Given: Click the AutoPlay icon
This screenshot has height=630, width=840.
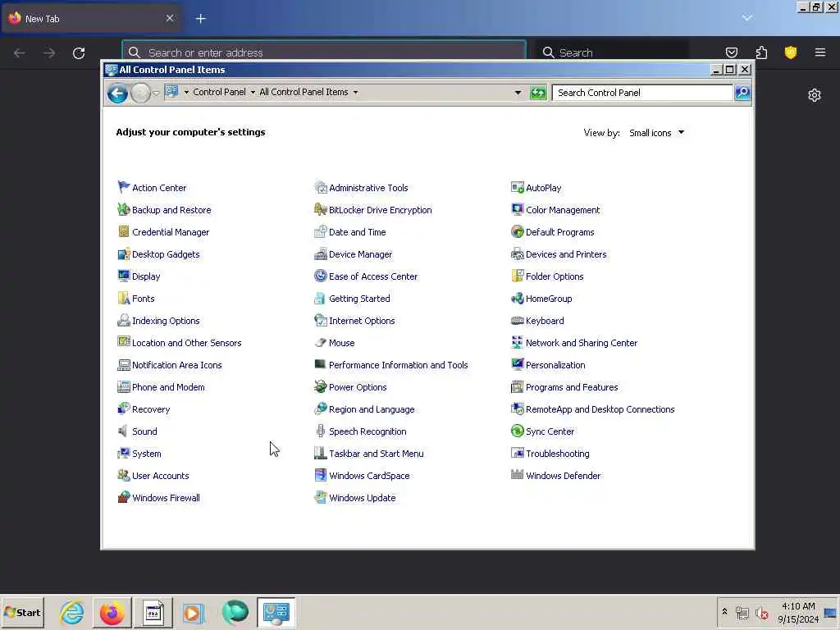Looking at the screenshot, I should (517, 187).
